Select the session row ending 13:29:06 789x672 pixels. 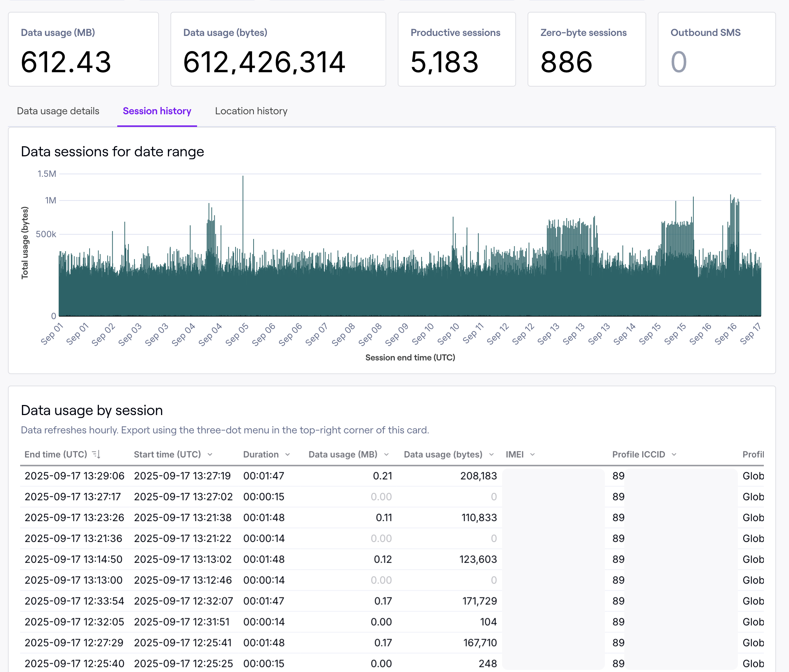tap(74, 476)
